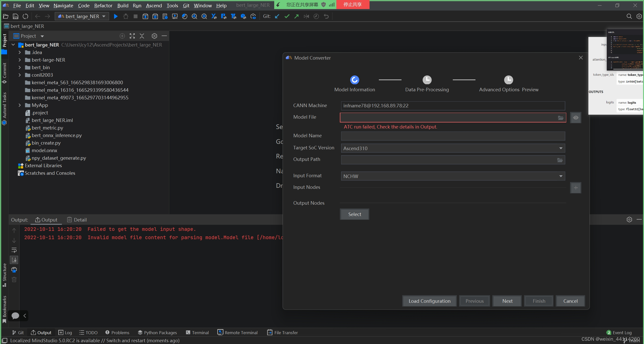This screenshot has height=344, width=644.
Task: Expand the MyApp folder in tree
Action: [x=20, y=105]
